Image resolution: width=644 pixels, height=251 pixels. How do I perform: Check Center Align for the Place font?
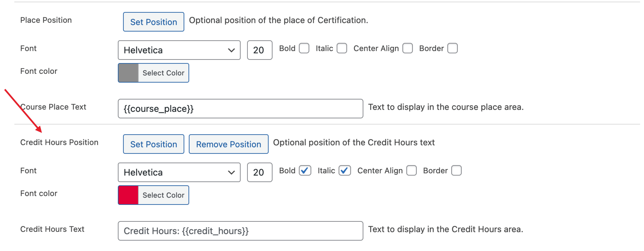pos(407,48)
